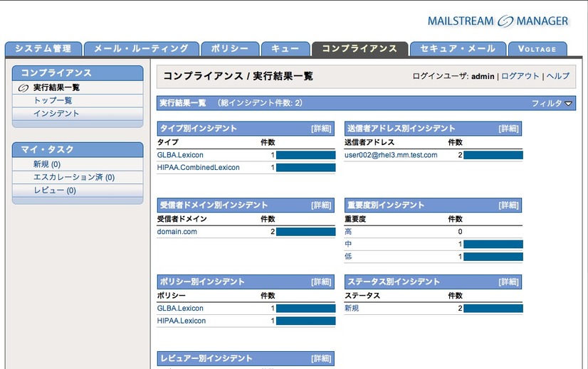588x369 pixels.
Task: Open エスカレーション済 (0) task list
Action: 74,177
